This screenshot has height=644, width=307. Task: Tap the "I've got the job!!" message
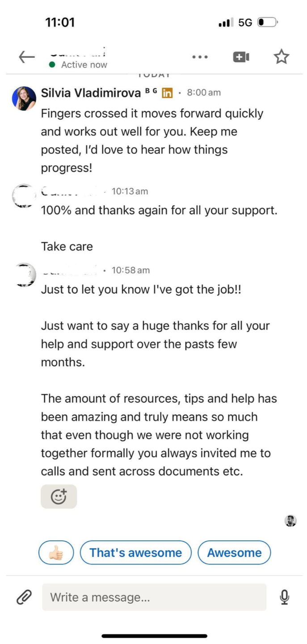click(x=141, y=289)
